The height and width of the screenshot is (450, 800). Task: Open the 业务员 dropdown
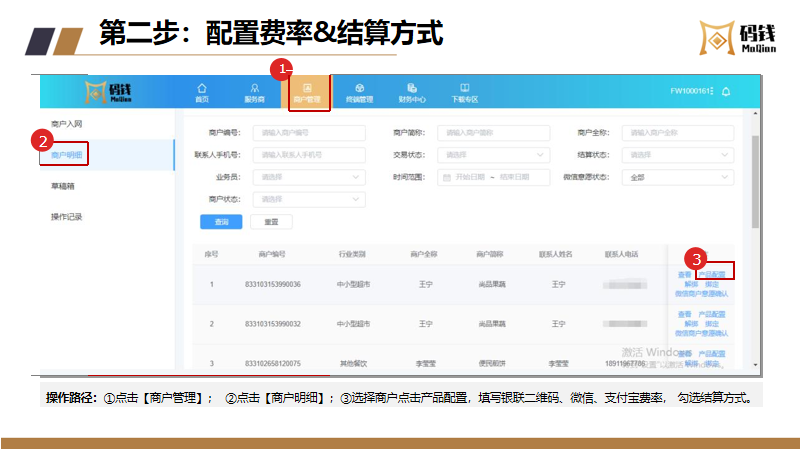pyautogui.click(x=309, y=177)
